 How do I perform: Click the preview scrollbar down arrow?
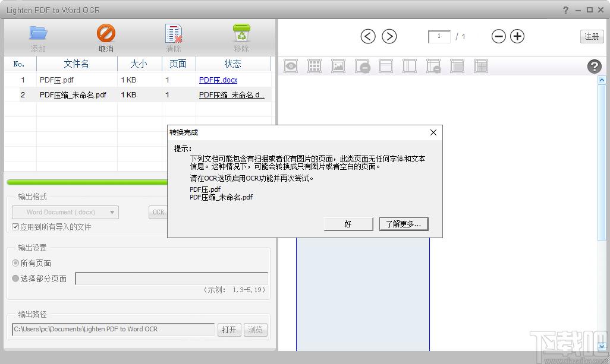[602, 346]
